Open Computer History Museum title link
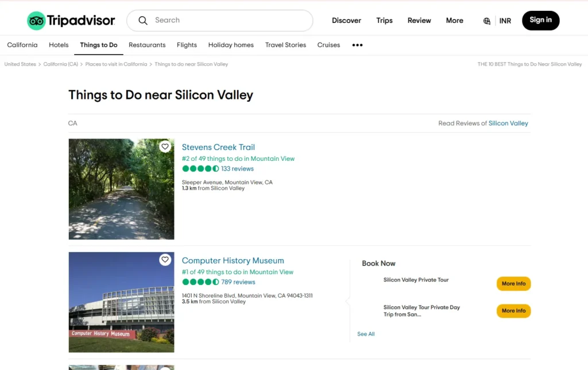This screenshot has width=588, height=370. point(233,260)
